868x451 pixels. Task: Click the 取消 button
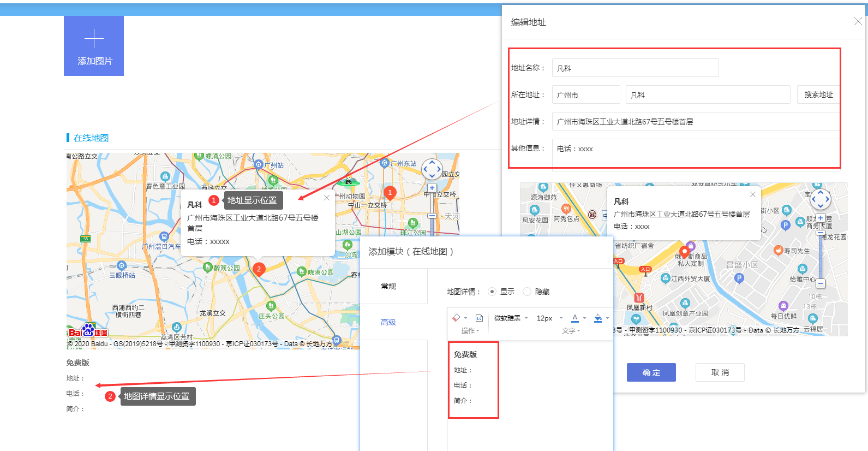720,372
